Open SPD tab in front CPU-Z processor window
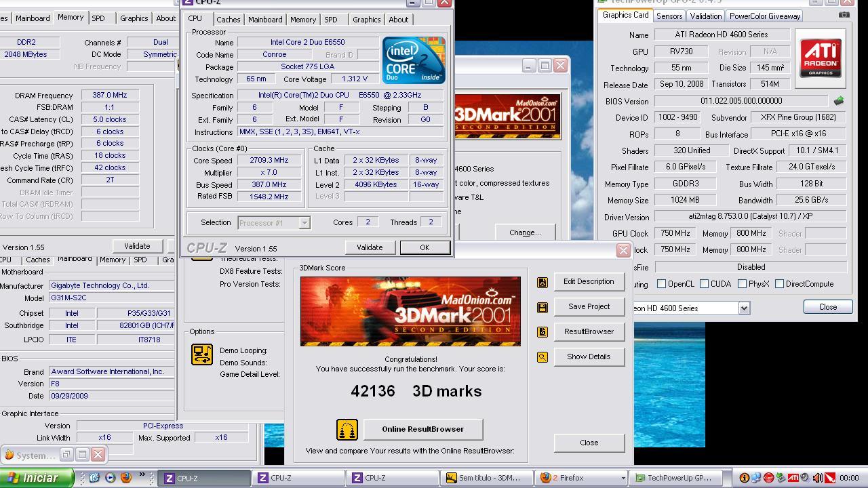 331,20
